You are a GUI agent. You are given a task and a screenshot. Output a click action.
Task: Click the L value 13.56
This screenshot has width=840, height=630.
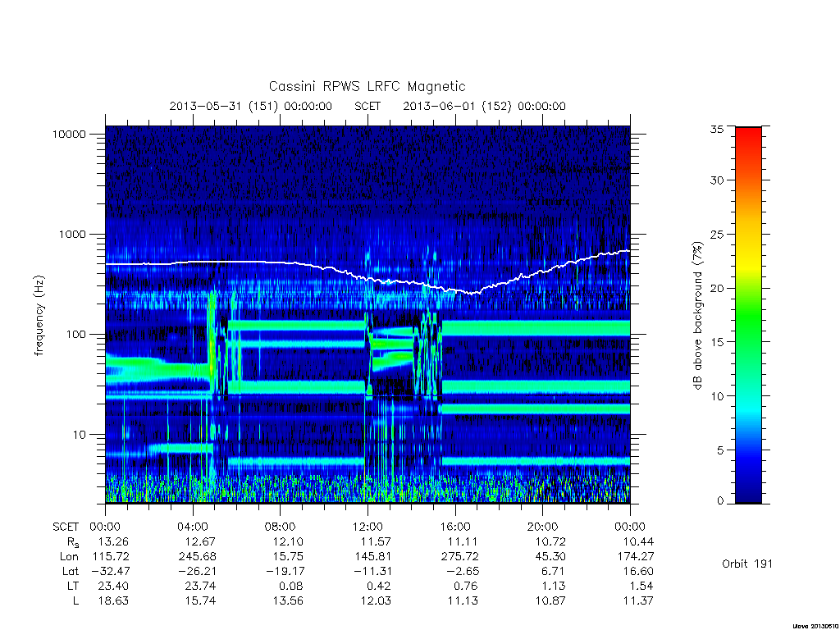click(288, 601)
